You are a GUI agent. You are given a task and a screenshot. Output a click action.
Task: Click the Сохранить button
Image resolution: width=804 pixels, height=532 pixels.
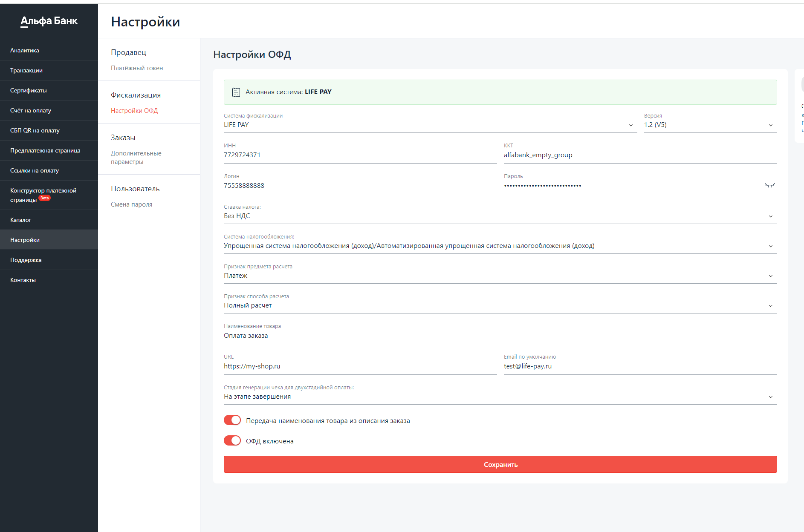point(500,464)
